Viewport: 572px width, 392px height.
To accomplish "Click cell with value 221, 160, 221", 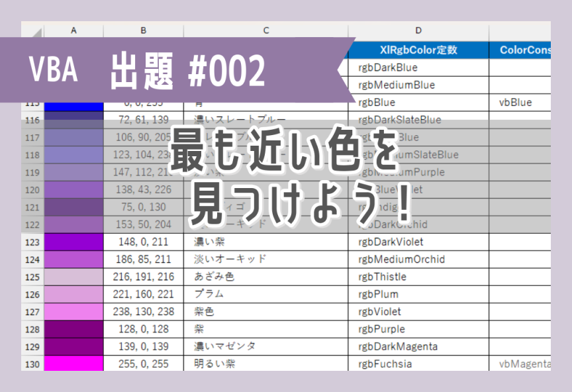I will [x=144, y=295].
